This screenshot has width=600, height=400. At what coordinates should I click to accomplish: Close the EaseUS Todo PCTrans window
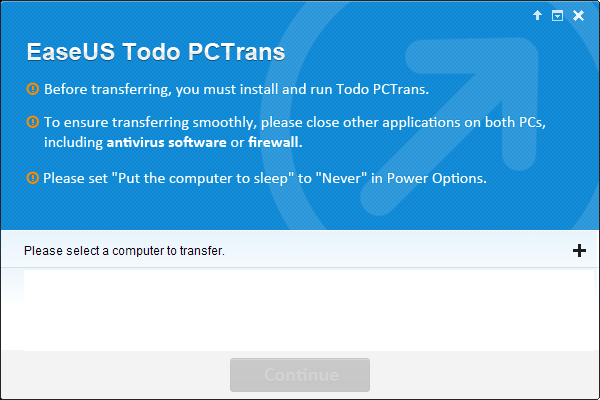click(x=578, y=15)
